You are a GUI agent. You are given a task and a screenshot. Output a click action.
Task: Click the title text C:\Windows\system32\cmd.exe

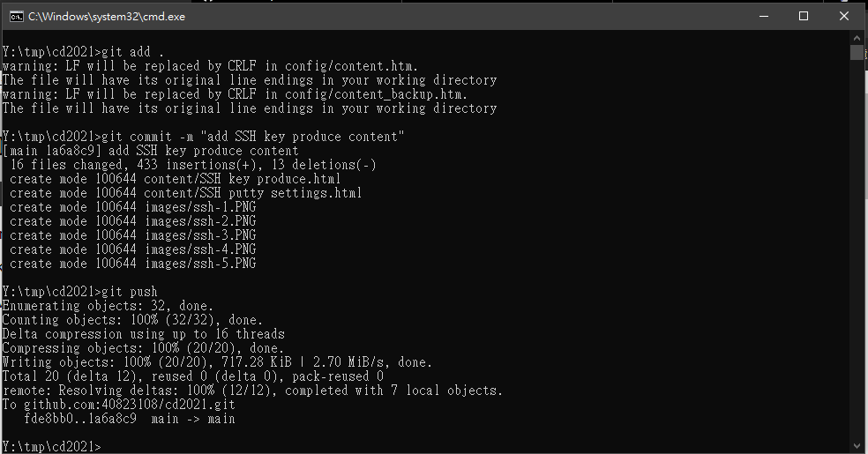[x=106, y=17]
